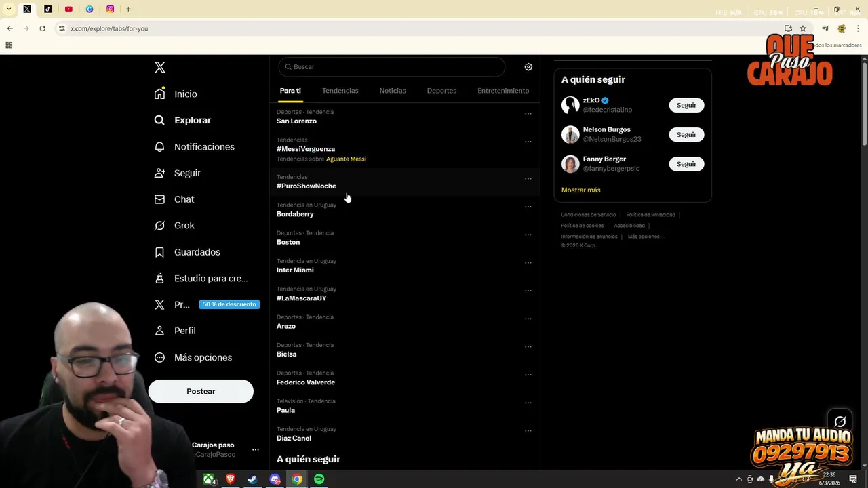Follow Fanny Berger account
The height and width of the screenshot is (488, 868).
[686, 164]
